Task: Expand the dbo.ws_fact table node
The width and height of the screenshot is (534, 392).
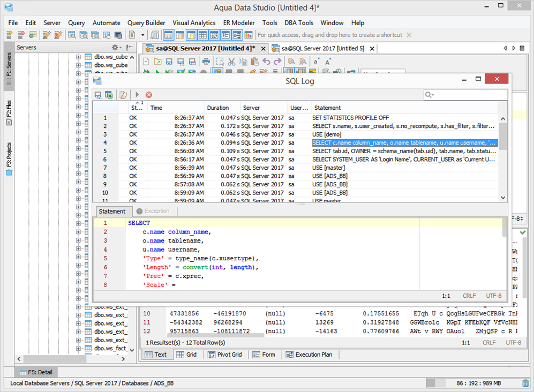Action: pyautogui.click(x=78, y=348)
